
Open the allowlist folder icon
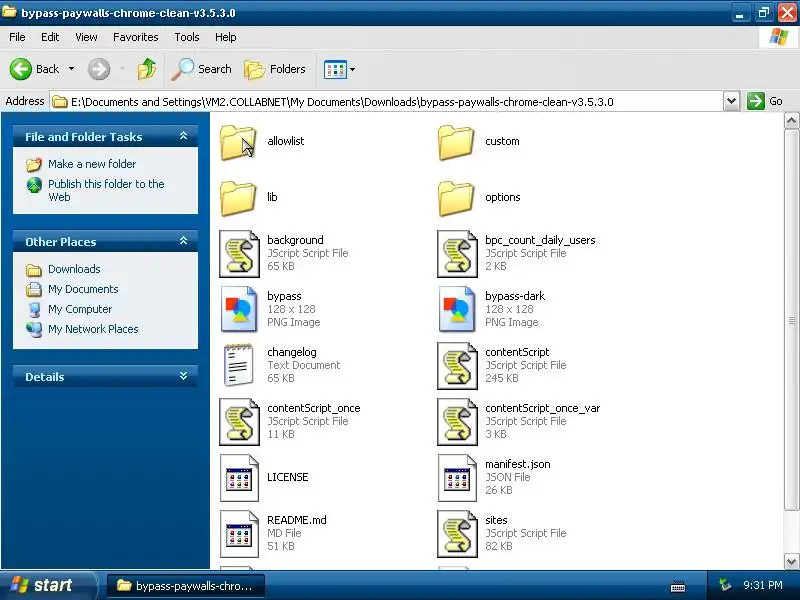pos(238,142)
